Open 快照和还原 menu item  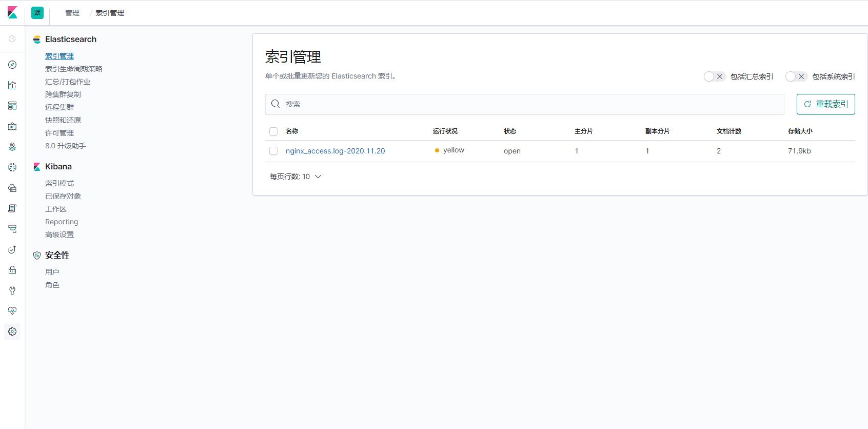tap(63, 120)
